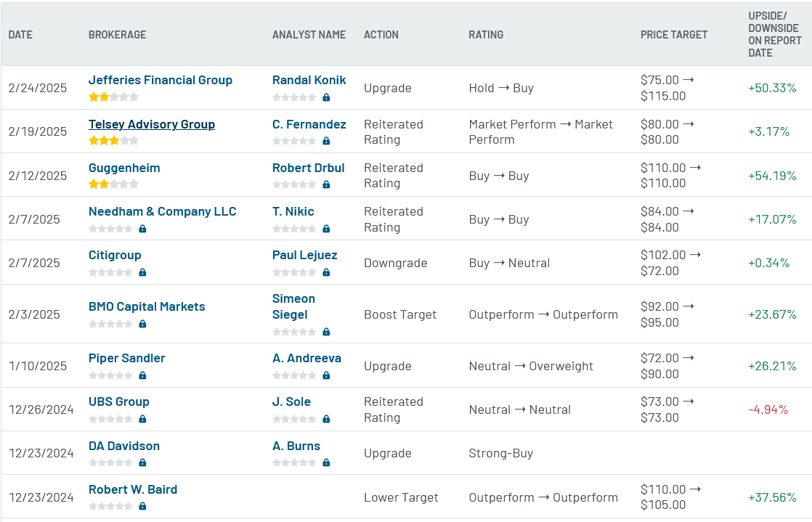The width and height of the screenshot is (812, 522).
Task: Click lock icon beside A. Burns's rating
Action: click(326, 462)
